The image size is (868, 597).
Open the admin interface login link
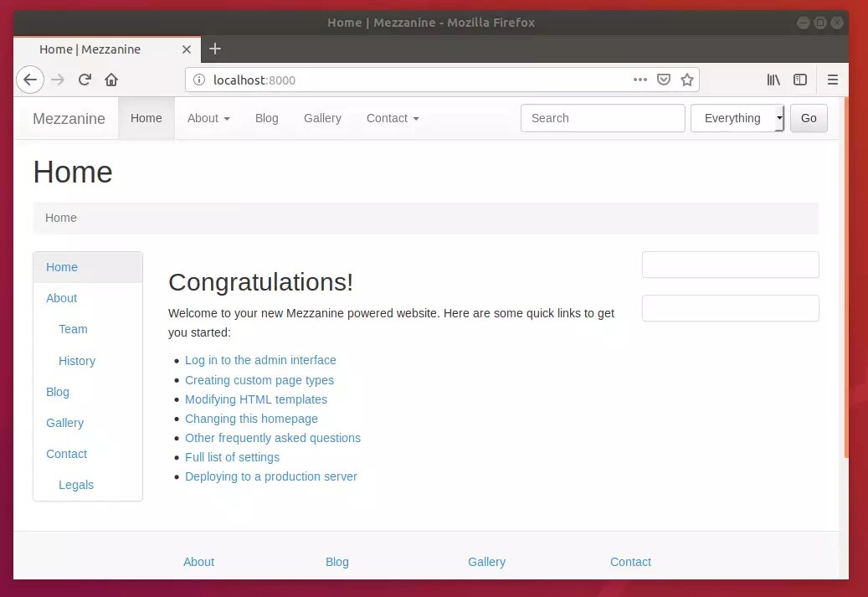(260, 360)
